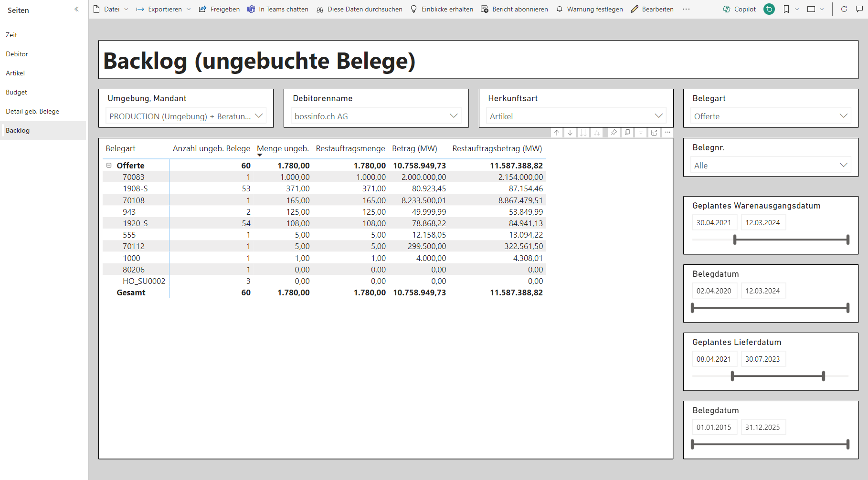Image resolution: width=868 pixels, height=480 pixels.
Task: Click the copy visual icon
Action: pos(627,133)
